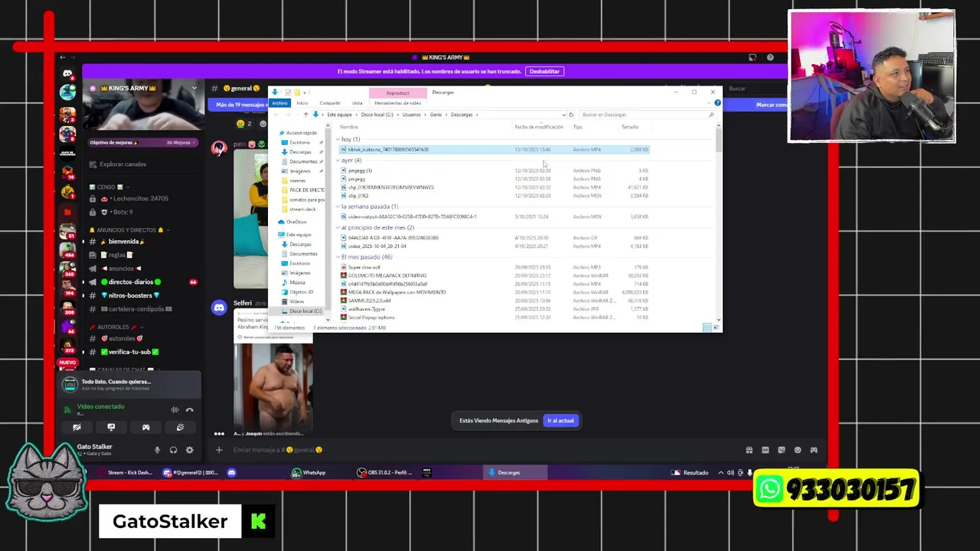Collapse al principio de este mes group

pos(338,228)
